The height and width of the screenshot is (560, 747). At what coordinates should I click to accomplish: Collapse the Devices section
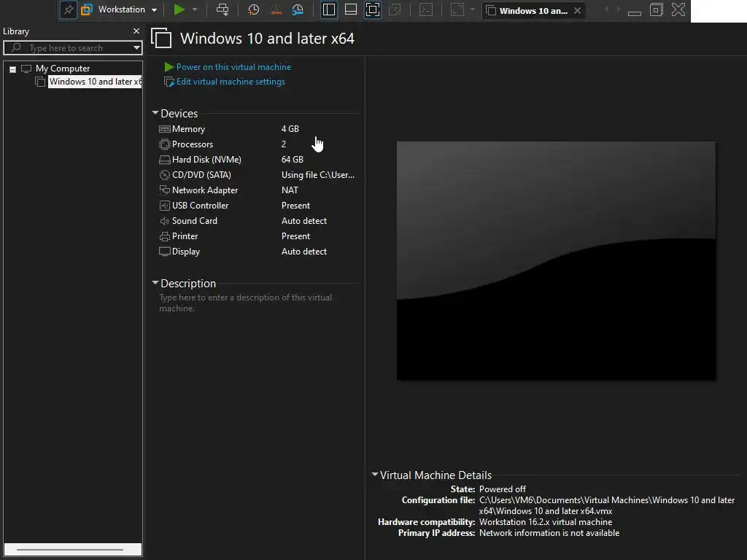pyautogui.click(x=155, y=113)
